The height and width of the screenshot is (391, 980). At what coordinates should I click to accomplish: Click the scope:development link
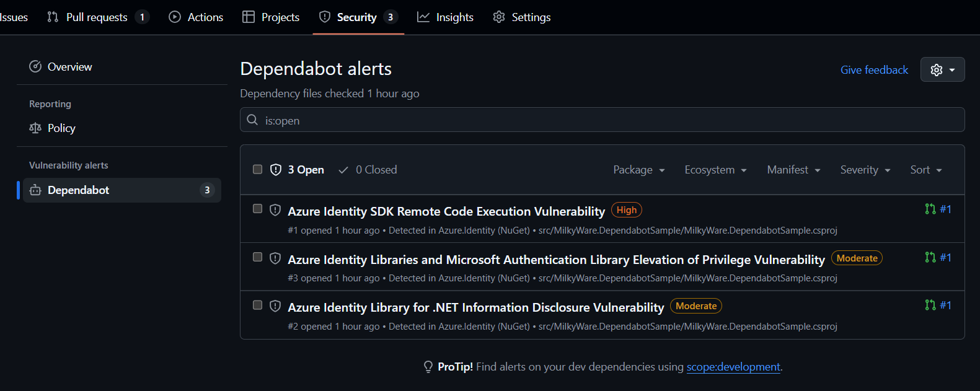(x=733, y=367)
